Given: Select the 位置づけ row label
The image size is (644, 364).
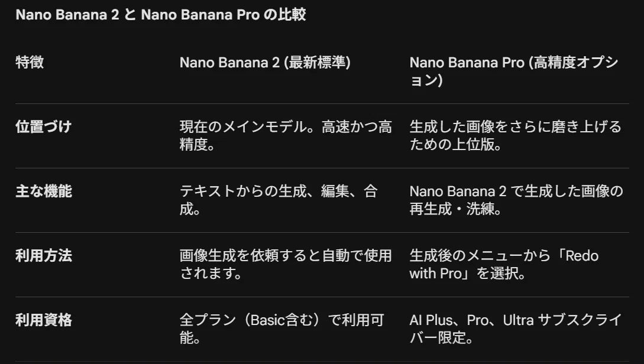Looking at the screenshot, I should pyautogui.click(x=44, y=127).
